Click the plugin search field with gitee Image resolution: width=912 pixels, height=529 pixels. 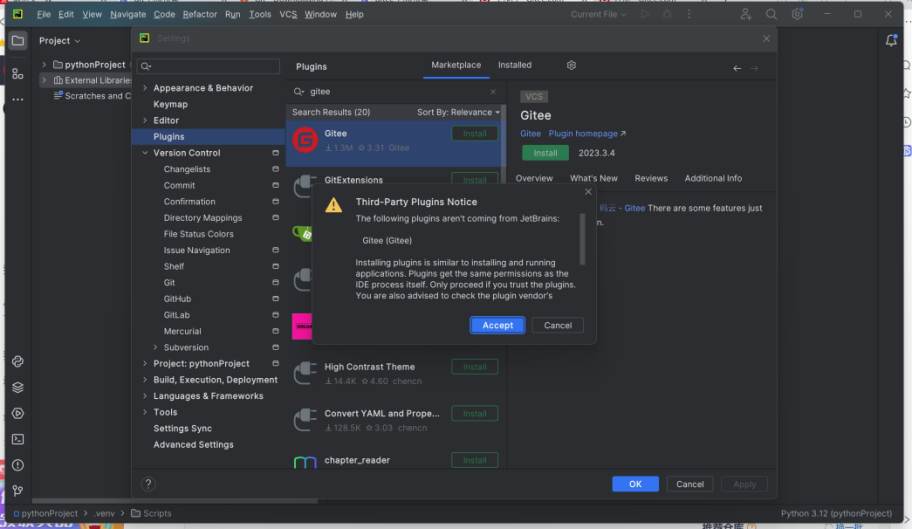coord(396,91)
